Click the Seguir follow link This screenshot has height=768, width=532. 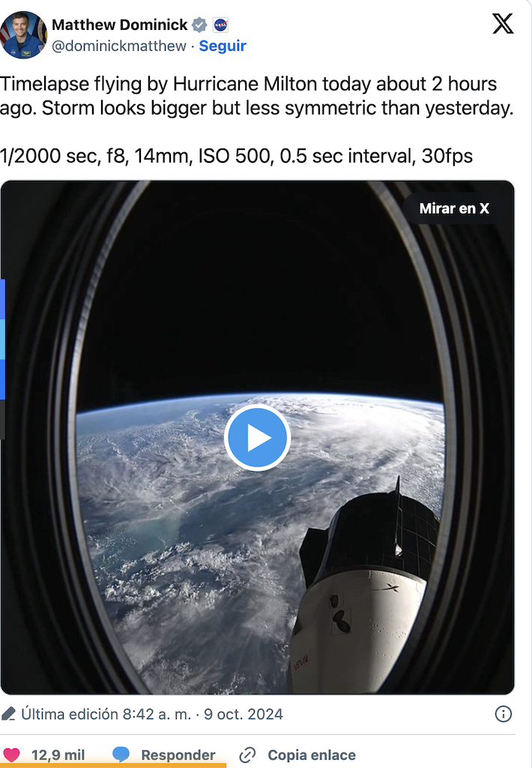pos(223,46)
